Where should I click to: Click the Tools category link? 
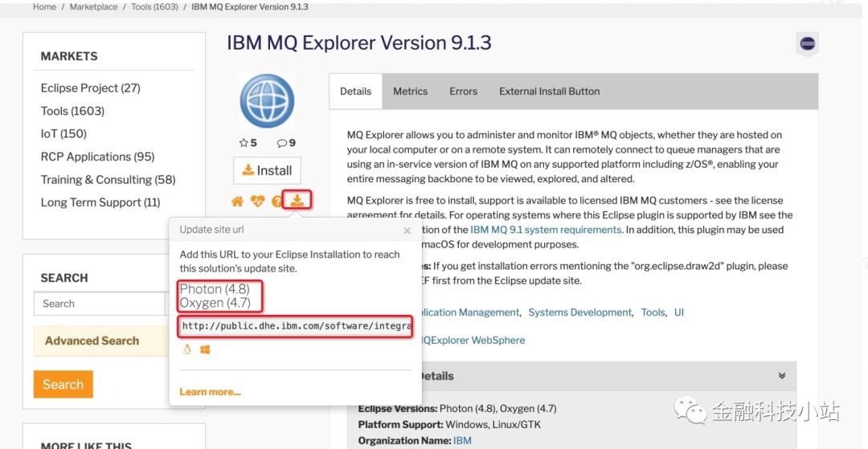click(x=653, y=312)
